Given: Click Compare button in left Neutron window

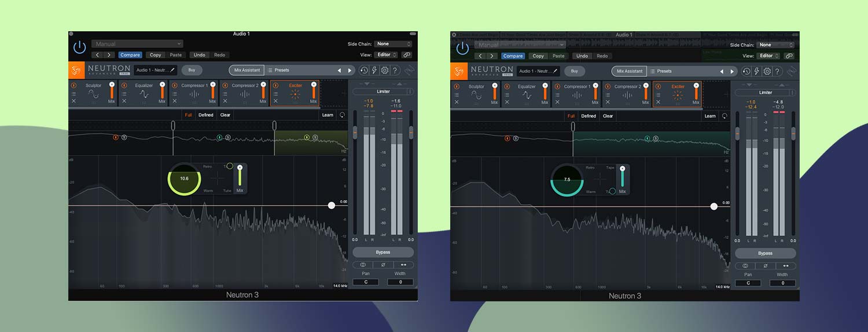Looking at the screenshot, I should (x=130, y=55).
